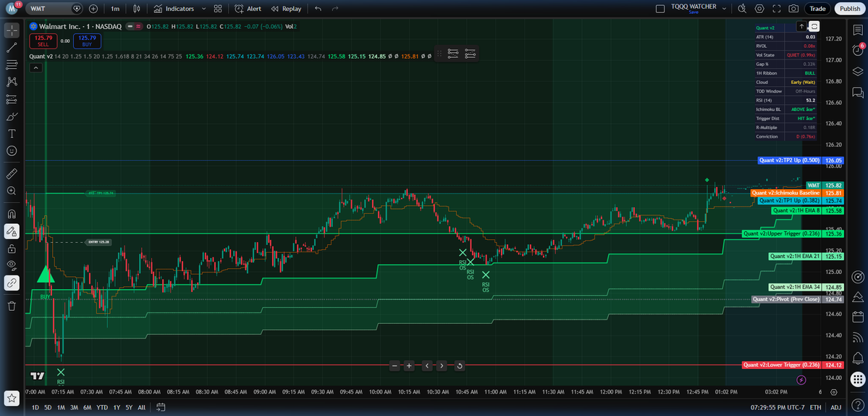Select the YTD date range
The image size is (868, 416).
point(102,408)
